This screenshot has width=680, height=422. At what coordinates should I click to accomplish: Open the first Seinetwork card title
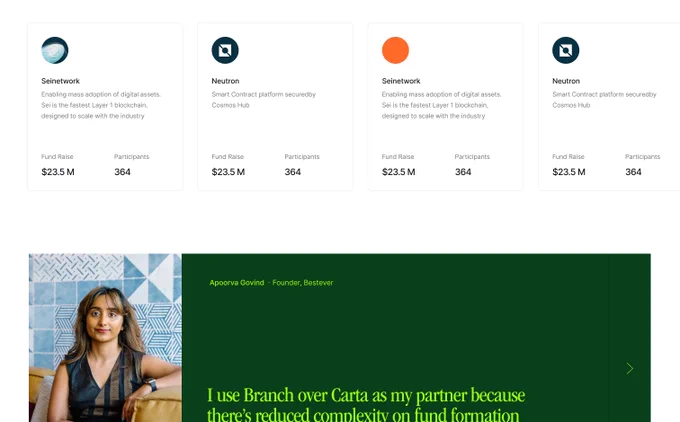click(x=60, y=81)
